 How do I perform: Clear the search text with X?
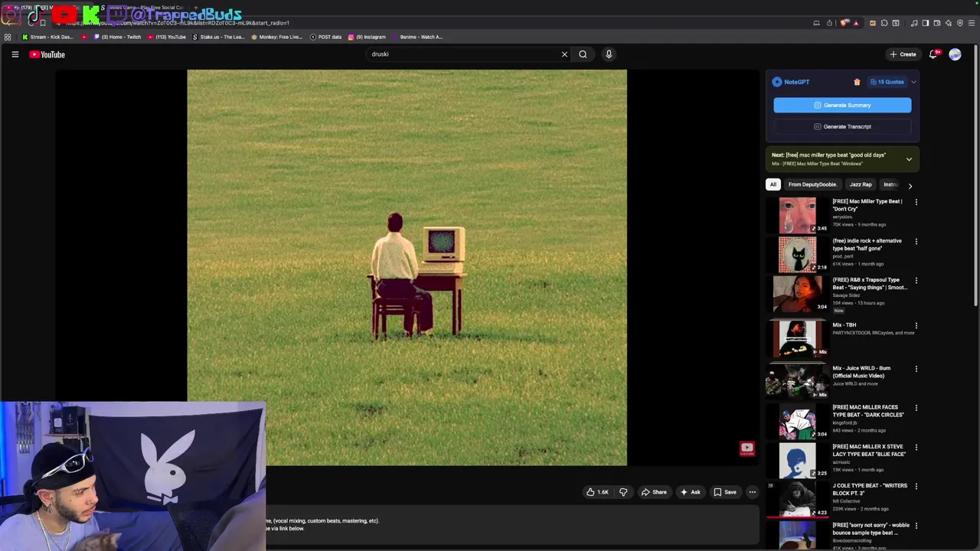coord(564,54)
